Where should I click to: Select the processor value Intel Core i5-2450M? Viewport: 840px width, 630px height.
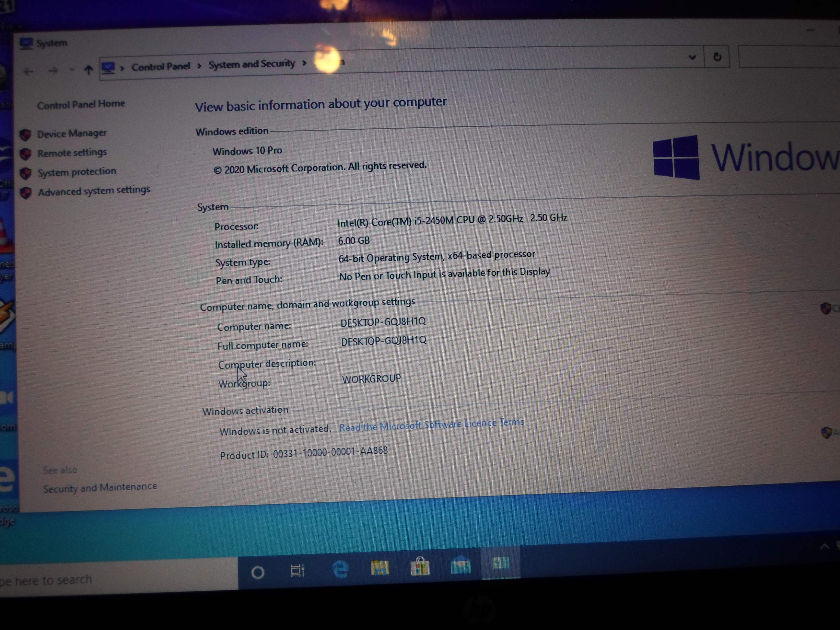[452, 220]
